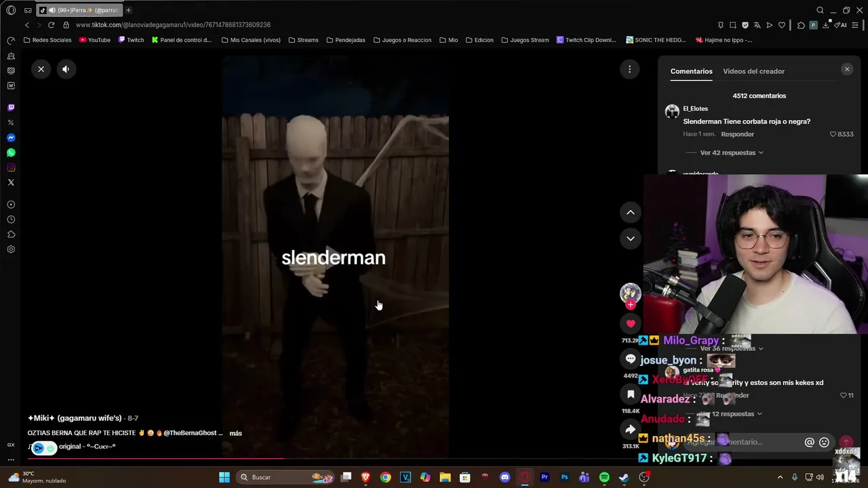Go to the next video

coord(631,239)
